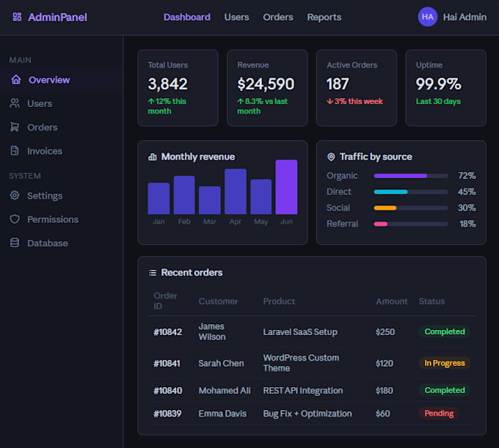The width and height of the screenshot is (499, 448).
Task: Open the Reports tab in top navigation
Action: [x=324, y=17]
